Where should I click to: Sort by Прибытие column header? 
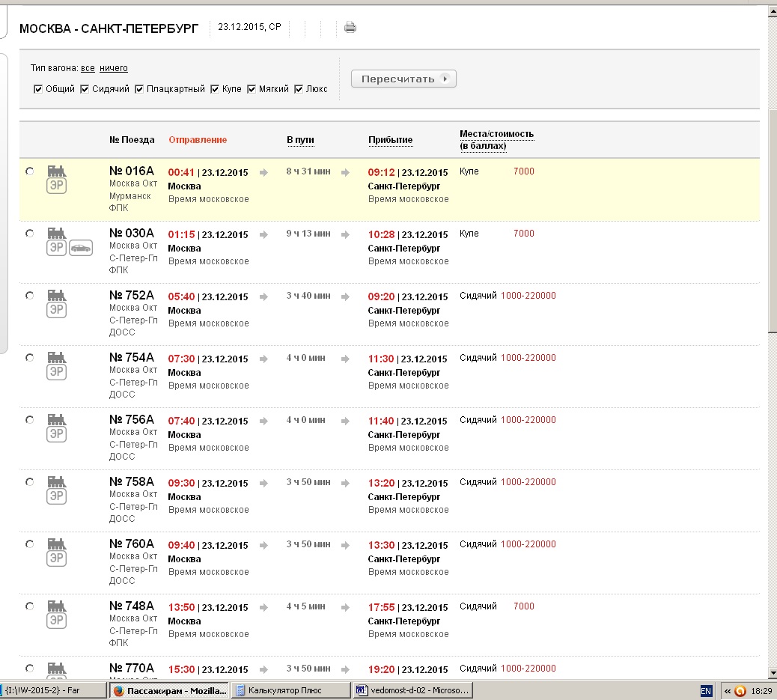tap(390, 140)
